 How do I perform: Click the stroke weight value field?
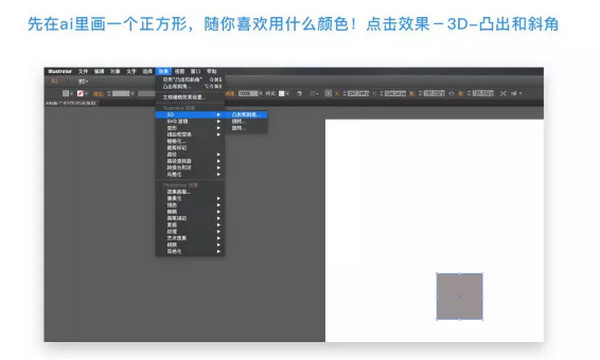(121, 93)
